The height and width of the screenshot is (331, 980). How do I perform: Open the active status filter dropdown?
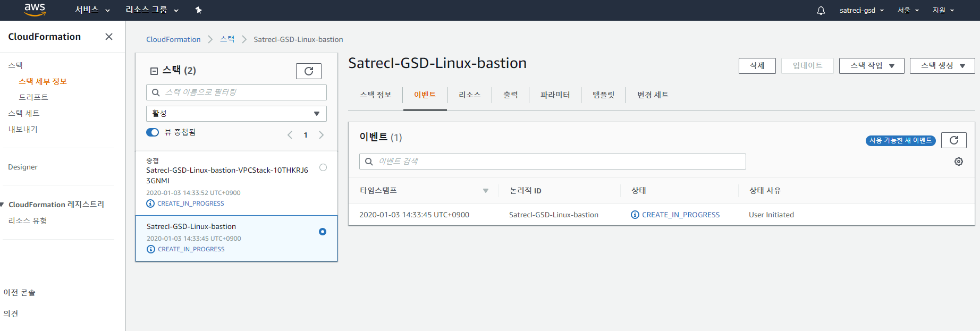coord(236,114)
